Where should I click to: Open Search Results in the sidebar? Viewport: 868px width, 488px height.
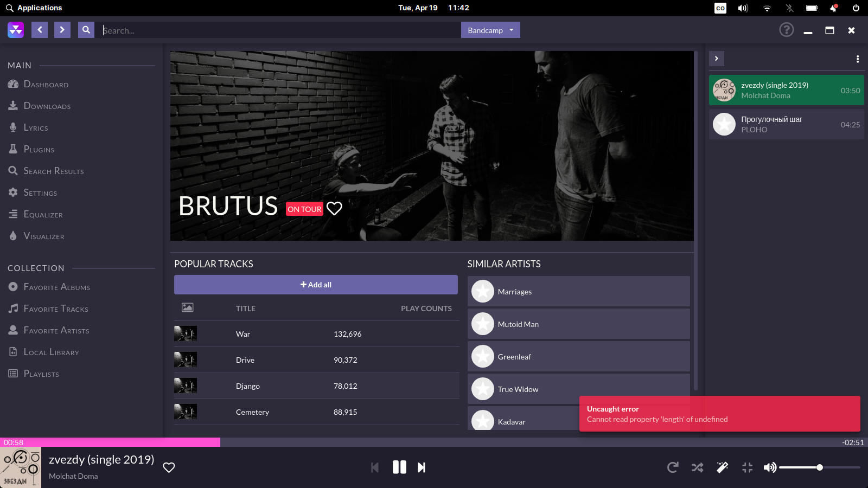click(46, 171)
